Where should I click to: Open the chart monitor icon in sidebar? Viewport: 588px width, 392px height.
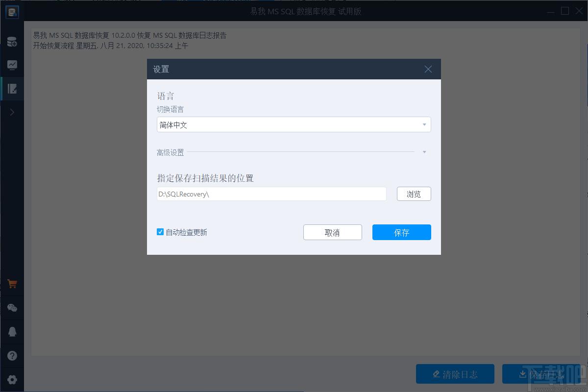click(12, 65)
